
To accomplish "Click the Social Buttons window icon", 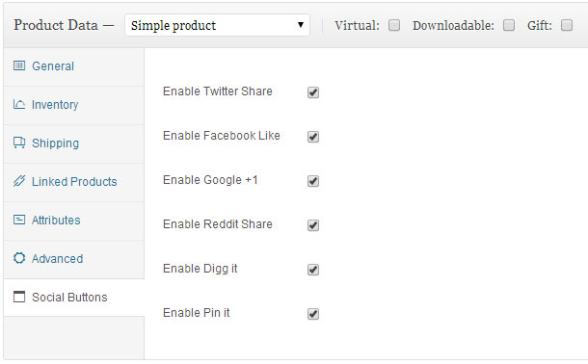I will (19, 297).
